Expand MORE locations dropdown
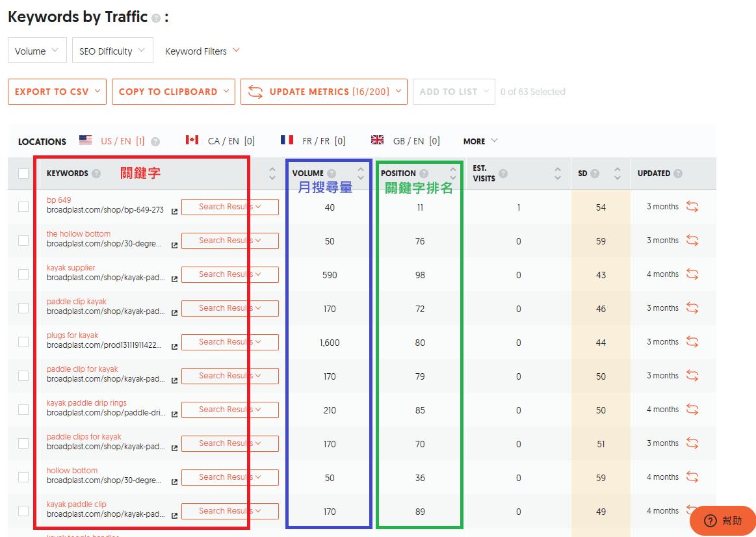756x537 pixels. click(480, 141)
